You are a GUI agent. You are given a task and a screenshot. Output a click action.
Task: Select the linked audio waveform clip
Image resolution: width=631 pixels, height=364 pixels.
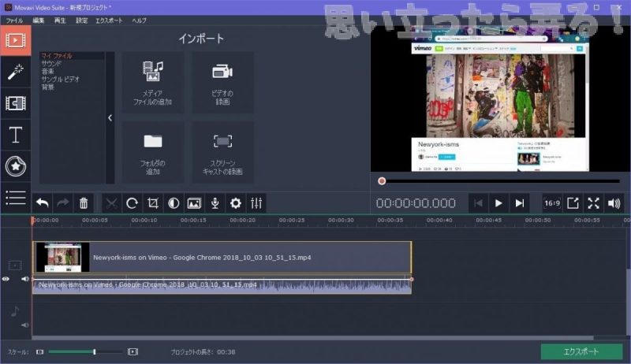coord(222,286)
